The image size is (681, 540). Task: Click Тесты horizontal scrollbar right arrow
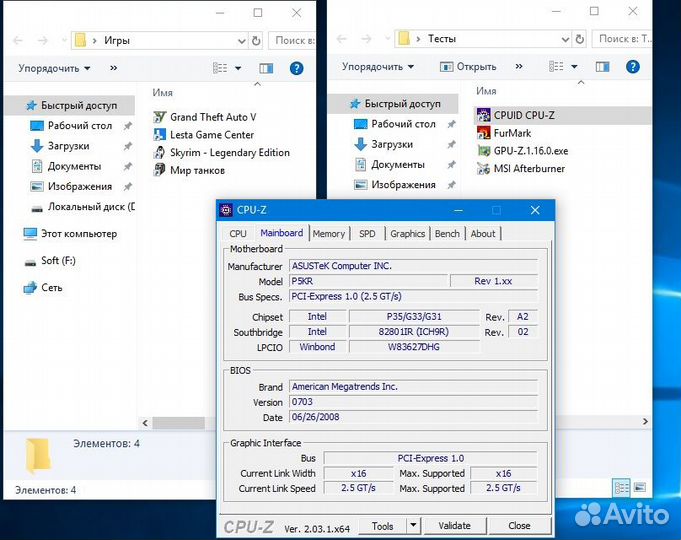pyautogui.click(x=645, y=421)
